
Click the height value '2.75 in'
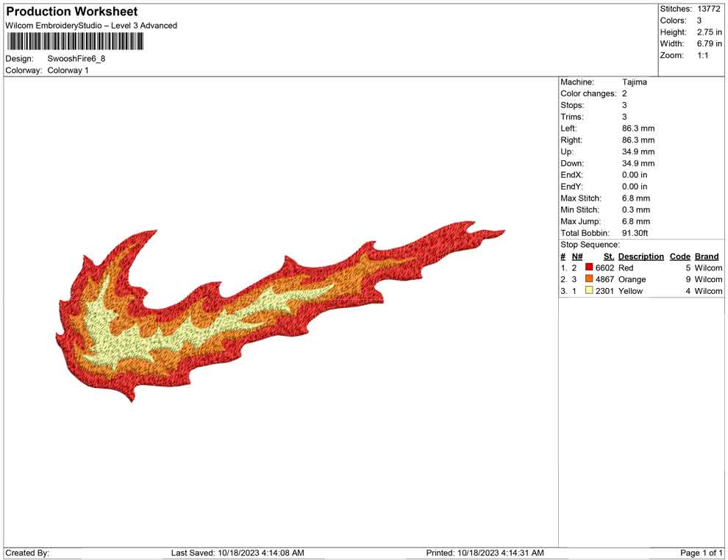(x=709, y=32)
